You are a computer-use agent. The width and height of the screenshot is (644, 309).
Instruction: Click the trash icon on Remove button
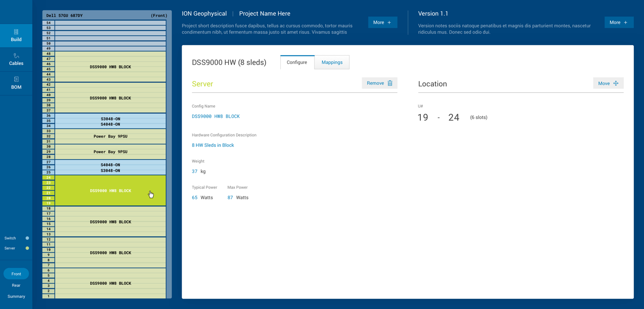point(390,83)
